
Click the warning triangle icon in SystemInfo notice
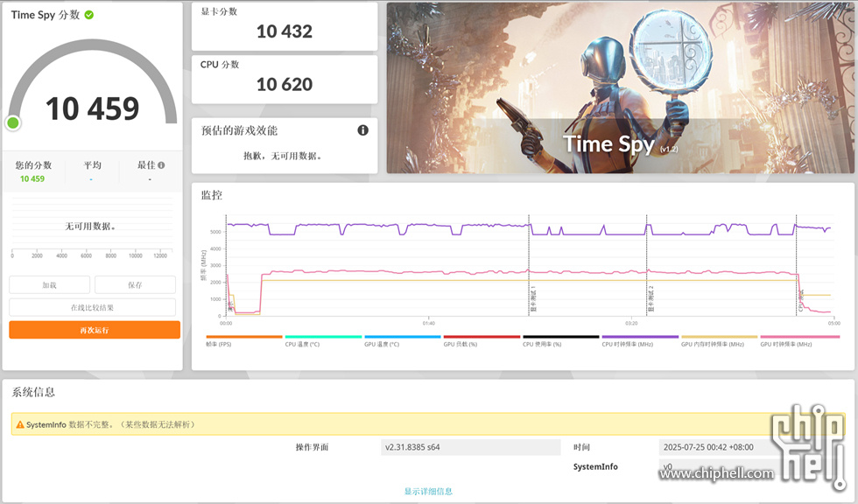point(20,424)
